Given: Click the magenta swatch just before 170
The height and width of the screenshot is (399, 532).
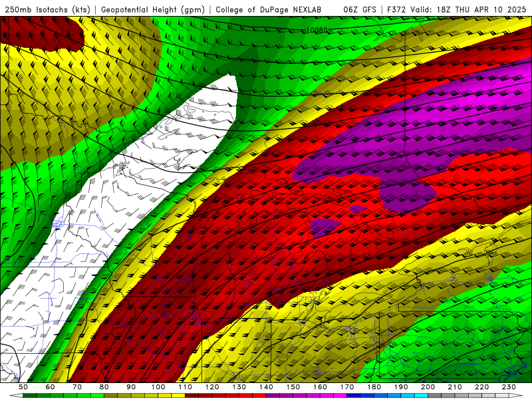Looking at the screenshot, I should [x=340, y=395].
